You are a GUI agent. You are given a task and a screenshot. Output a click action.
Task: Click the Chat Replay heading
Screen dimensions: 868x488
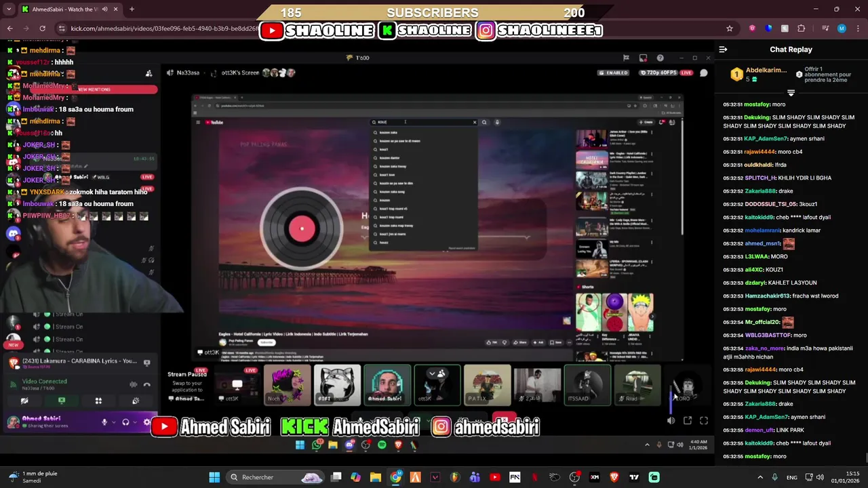[791, 49]
